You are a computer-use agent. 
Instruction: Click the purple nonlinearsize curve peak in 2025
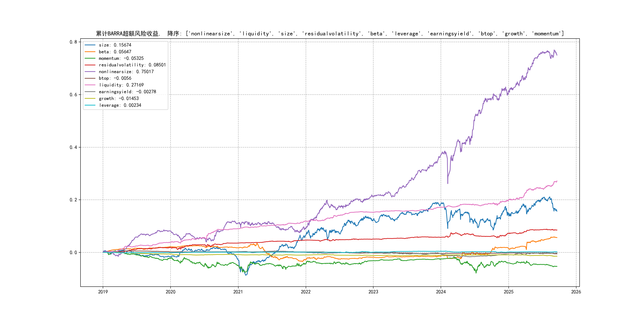point(554,50)
